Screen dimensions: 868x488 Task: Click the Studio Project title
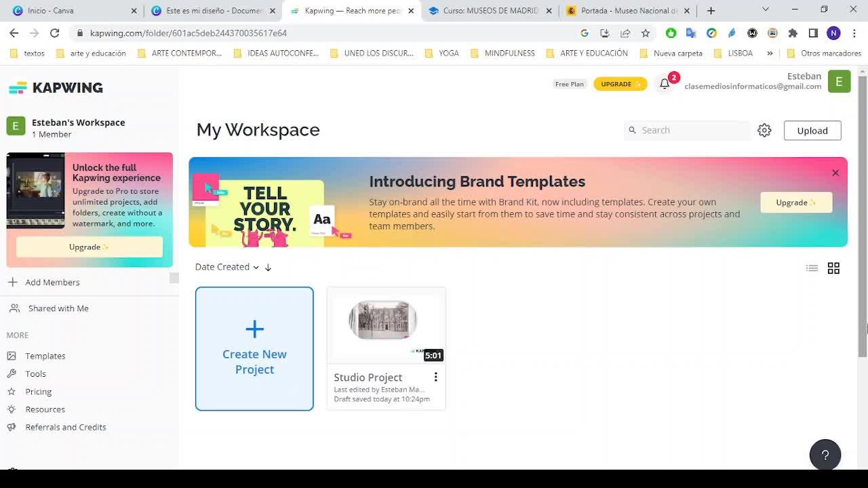(368, 378)
